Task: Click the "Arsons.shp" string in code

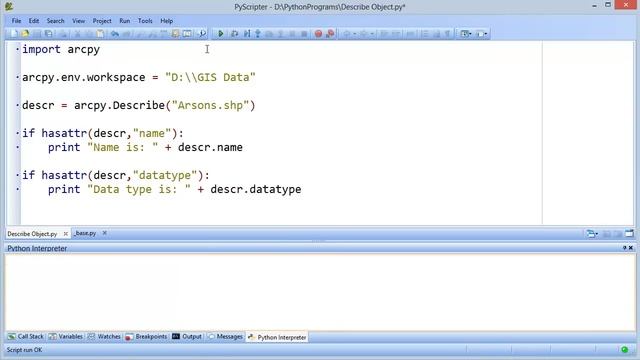Action: (x=210, y=105)
